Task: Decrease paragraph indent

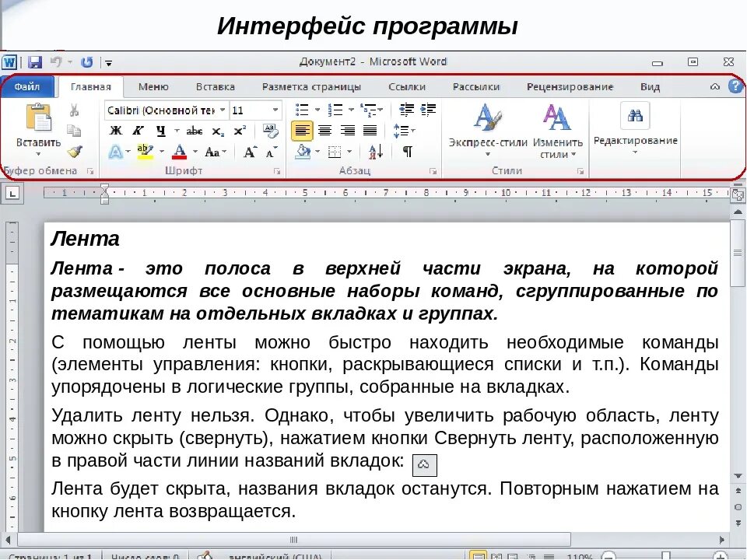Action: click(406, 110)
